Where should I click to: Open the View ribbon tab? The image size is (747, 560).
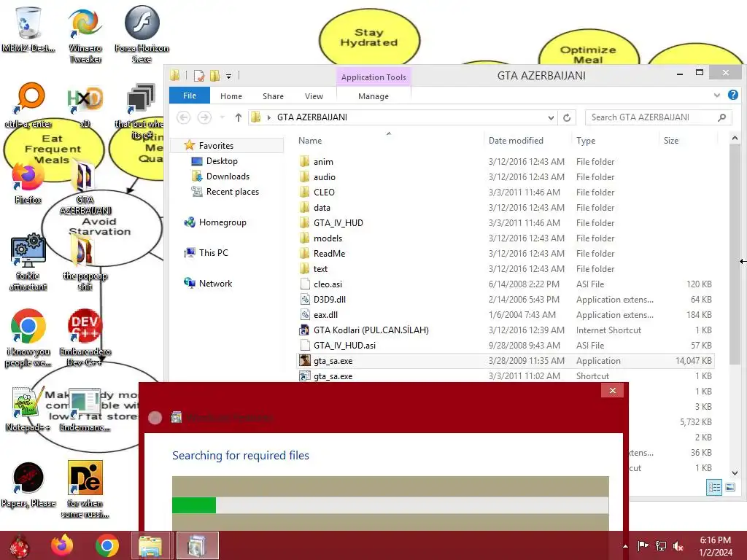(314, 96)
